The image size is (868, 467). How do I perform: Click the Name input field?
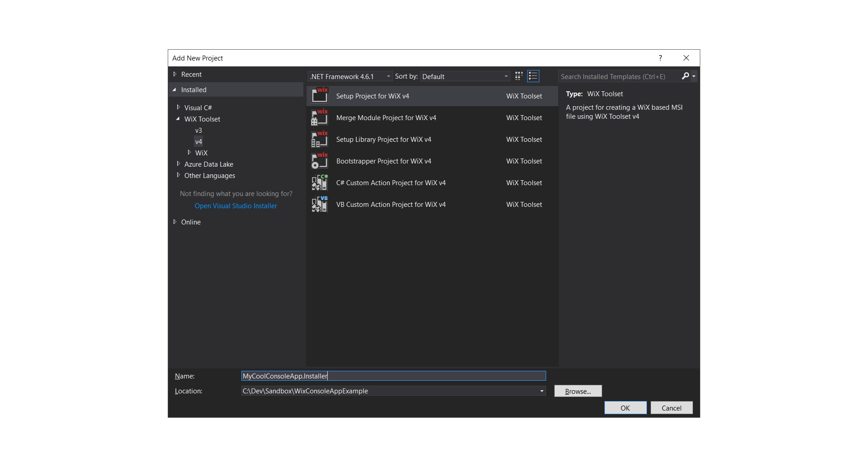pos(393,376)
